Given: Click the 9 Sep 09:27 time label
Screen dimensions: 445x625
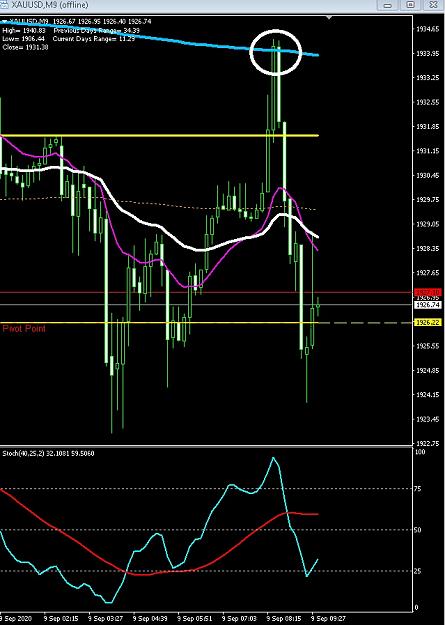Looking at the screenshot, I should pos(329,619).
